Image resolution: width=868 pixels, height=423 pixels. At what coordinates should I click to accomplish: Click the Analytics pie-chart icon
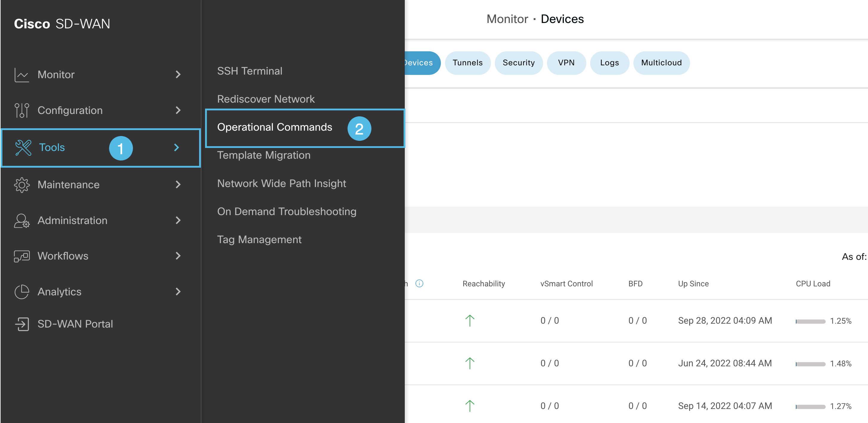[x=21, y=291]
